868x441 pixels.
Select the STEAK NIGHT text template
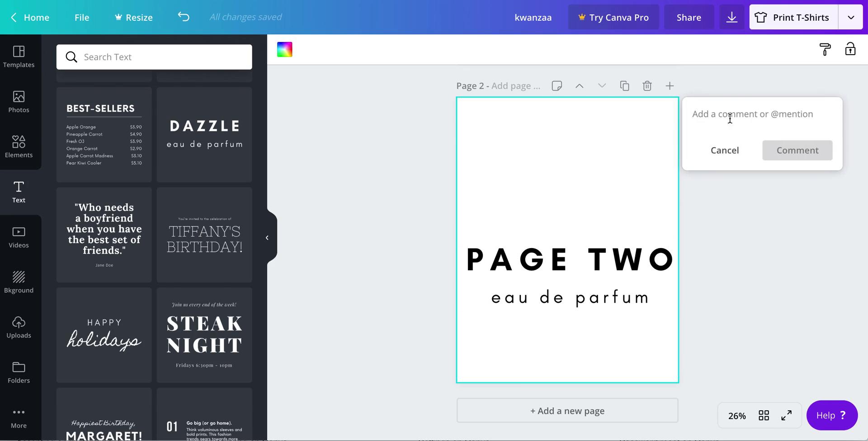point(204,335)
